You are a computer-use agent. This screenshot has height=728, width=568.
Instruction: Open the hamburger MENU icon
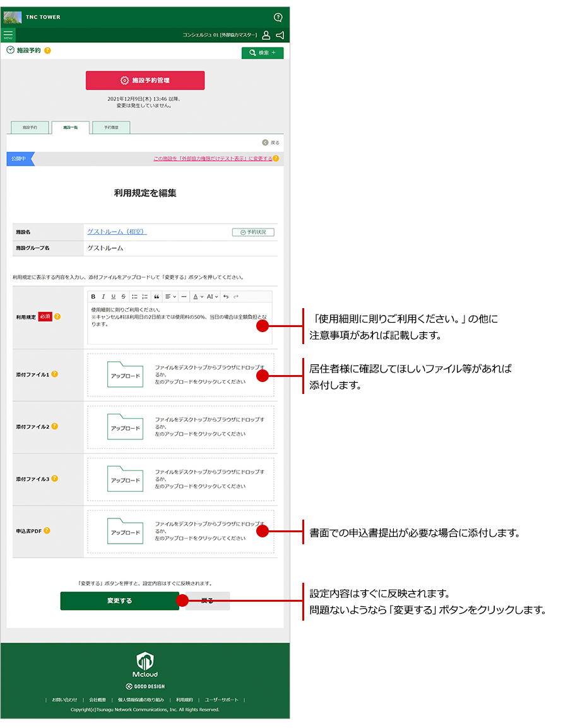8,35
